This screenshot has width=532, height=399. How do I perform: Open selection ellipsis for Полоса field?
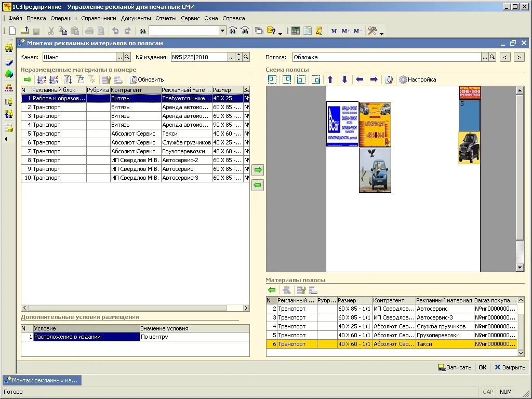[x=485, y=57]
